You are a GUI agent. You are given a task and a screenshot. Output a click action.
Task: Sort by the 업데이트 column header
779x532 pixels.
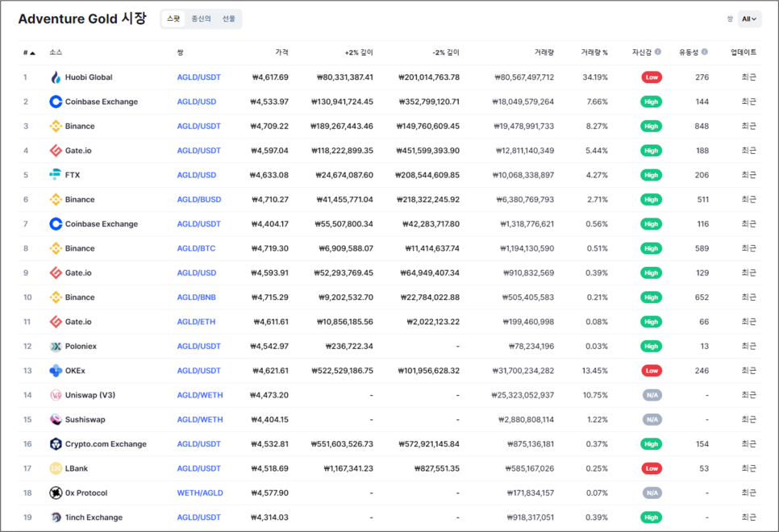tap(744, 52)
